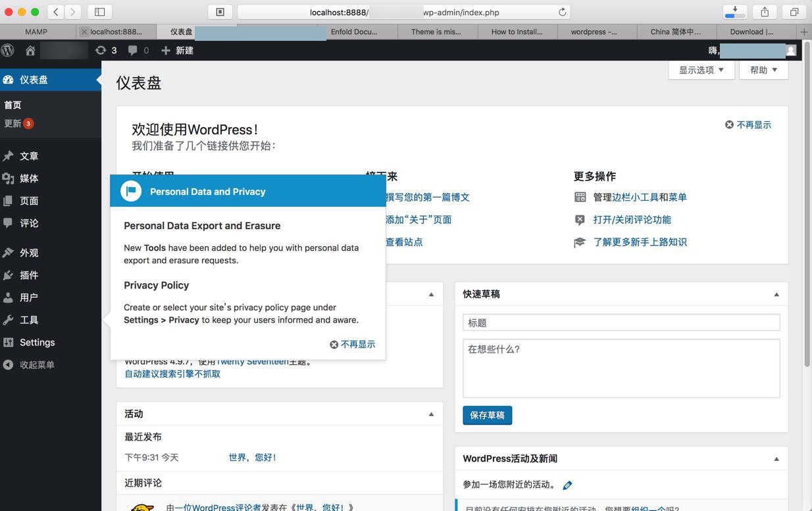Open Settings menu in sidebar
This screenshot has width=812, height=511.
51,342
